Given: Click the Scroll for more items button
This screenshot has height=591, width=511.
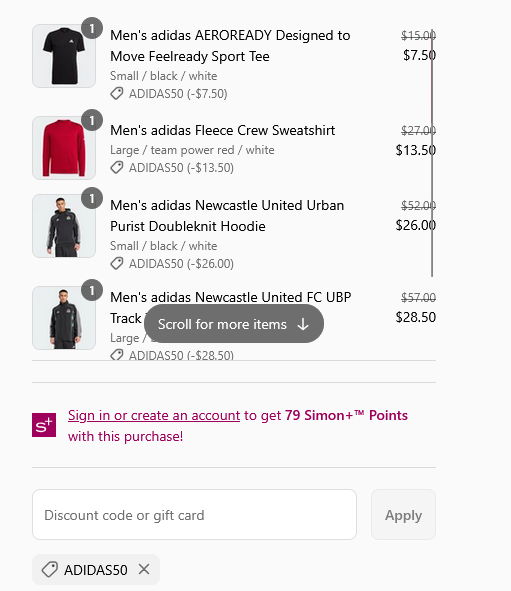Looking at the screenshot, I should pyautogui.click(x=234, y=324).
